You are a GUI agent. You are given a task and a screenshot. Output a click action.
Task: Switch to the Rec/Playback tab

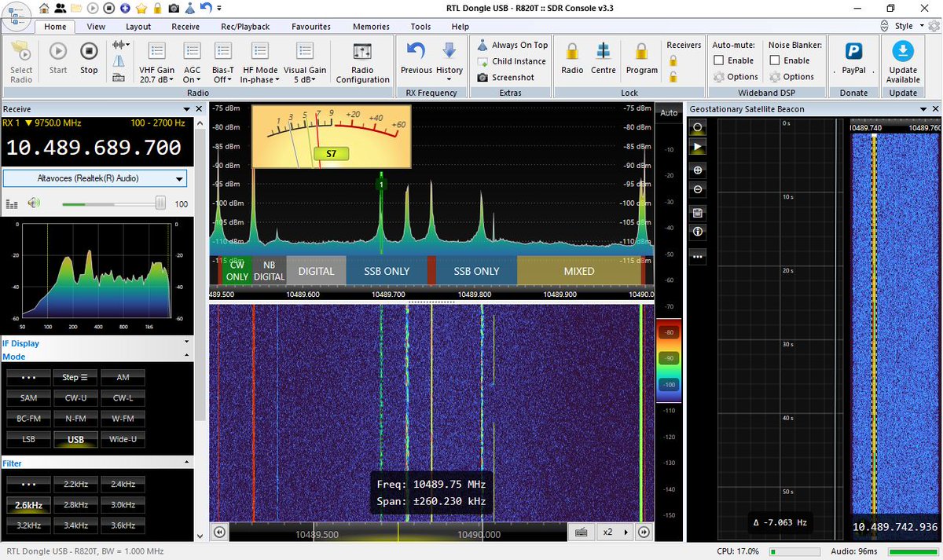(x=244, y=26)
